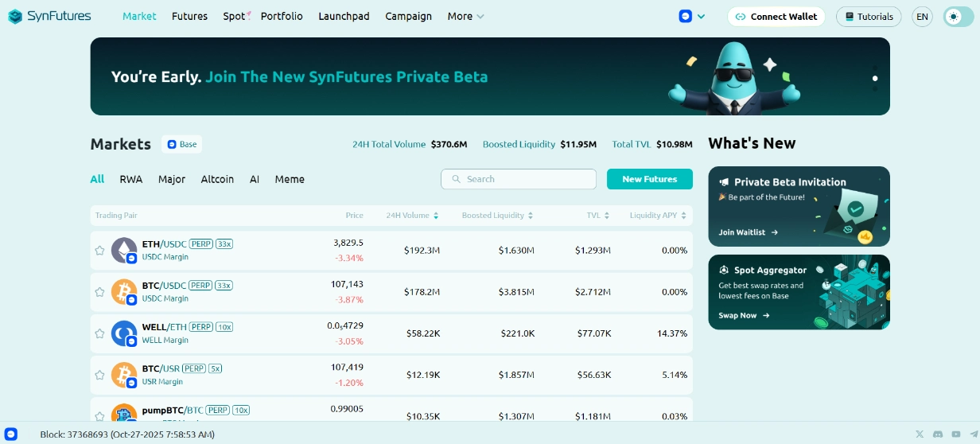Image resolution: width=980 pixels, height=444 pixels.
Task: Favorite the ETH/USDC pair with star
Action: pyautogui.click(x=99, y=251)
